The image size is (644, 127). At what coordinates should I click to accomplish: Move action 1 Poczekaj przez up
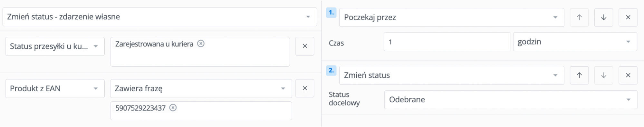coord(579,17)
